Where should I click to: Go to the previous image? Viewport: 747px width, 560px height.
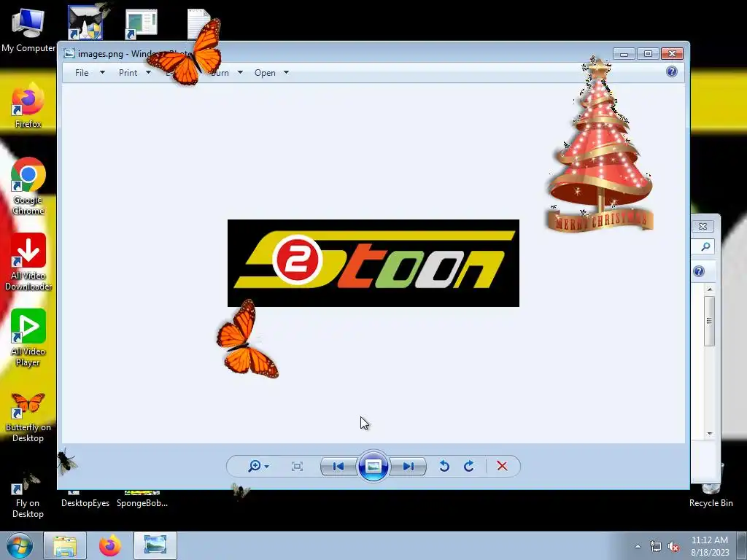[x=338, y=466]
